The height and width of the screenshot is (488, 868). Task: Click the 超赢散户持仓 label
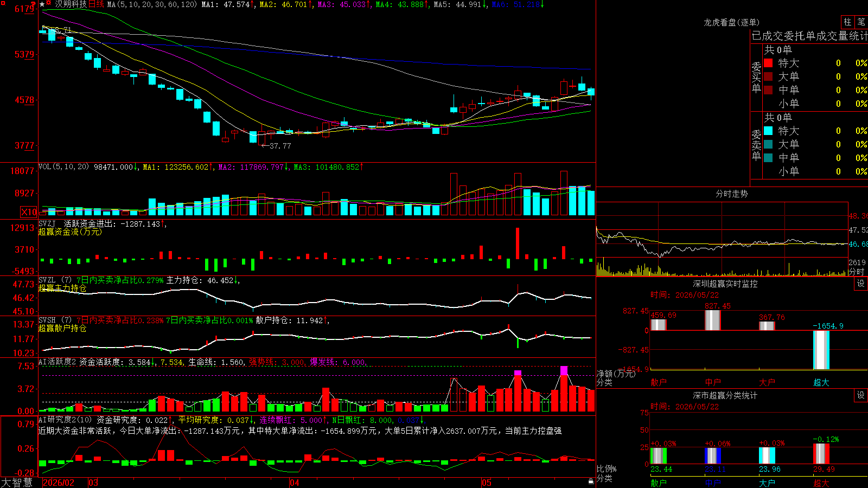[x=62, y=328]
